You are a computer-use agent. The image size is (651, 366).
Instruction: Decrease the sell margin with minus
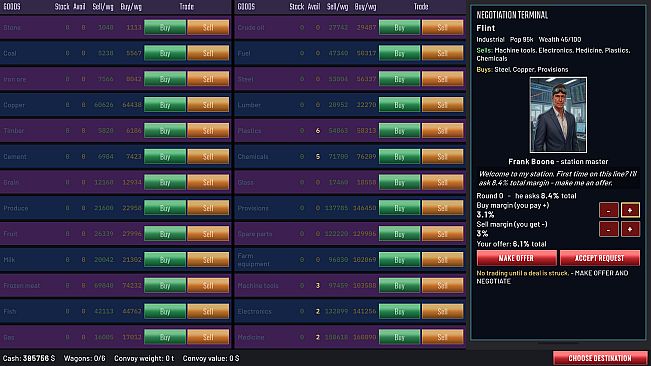tap(609, 229)
